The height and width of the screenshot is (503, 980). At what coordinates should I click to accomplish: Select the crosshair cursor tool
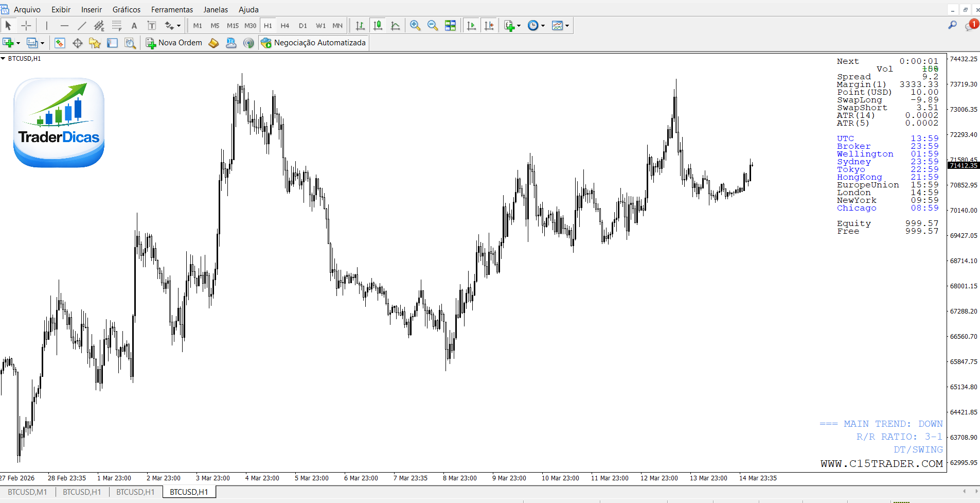click(26, 26)
